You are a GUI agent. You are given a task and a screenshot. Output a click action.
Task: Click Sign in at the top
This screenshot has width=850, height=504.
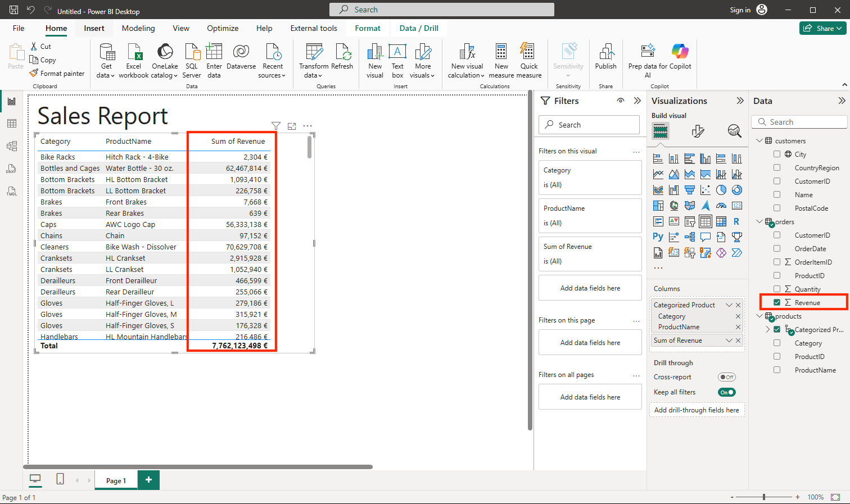[x=740, y=10]
